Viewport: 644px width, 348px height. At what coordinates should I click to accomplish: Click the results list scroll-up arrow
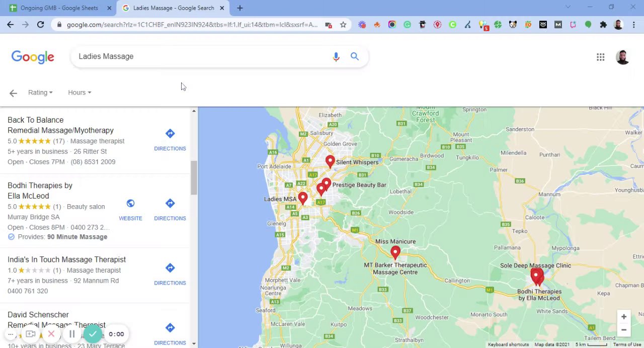tap(194, 111)
